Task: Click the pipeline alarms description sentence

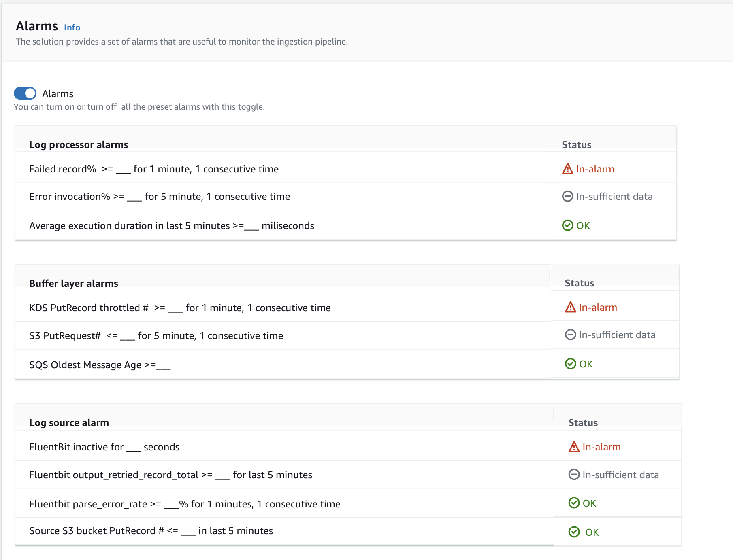Action: [x=182, y=42]
